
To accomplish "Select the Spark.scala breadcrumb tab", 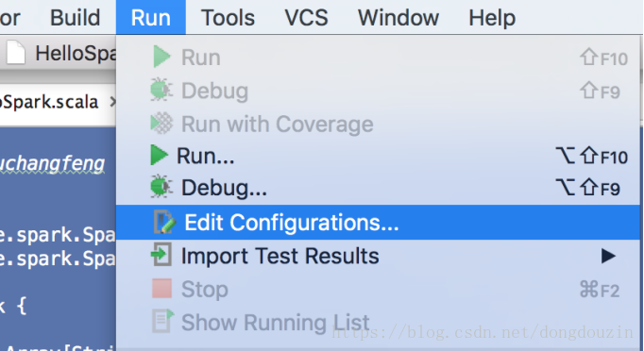I will pyautogui.click(x=49, y=102).
